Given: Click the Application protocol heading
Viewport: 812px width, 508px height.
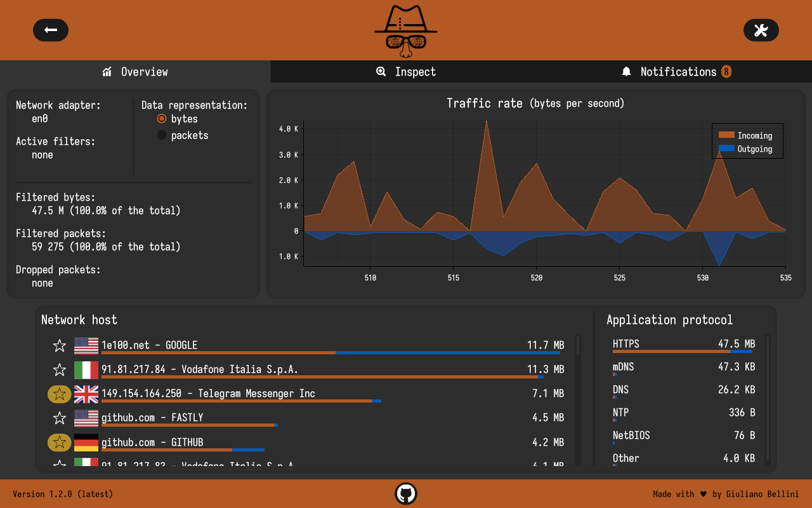Looking at the screenshot, I should [x=669, y=320].
